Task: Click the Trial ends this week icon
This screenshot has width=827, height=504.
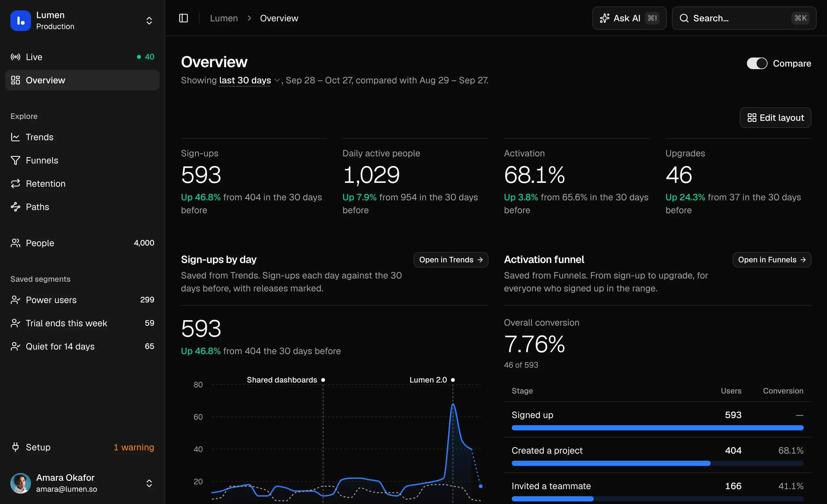Action: click(x=16, y=323)
